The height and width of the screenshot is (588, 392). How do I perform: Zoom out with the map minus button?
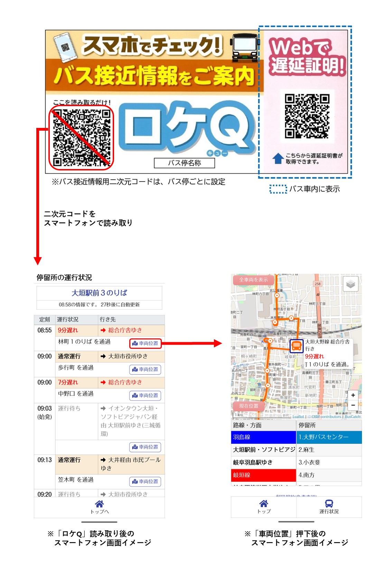point(353,405)
